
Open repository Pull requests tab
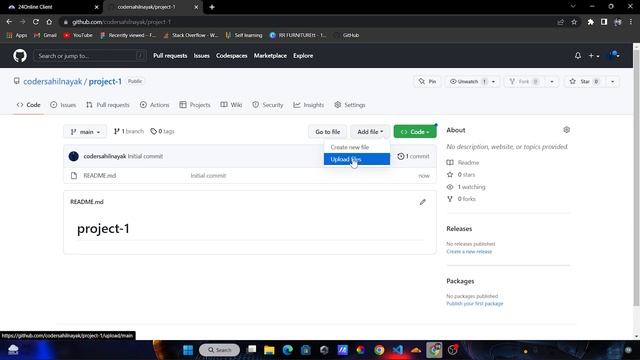(108, 105)
